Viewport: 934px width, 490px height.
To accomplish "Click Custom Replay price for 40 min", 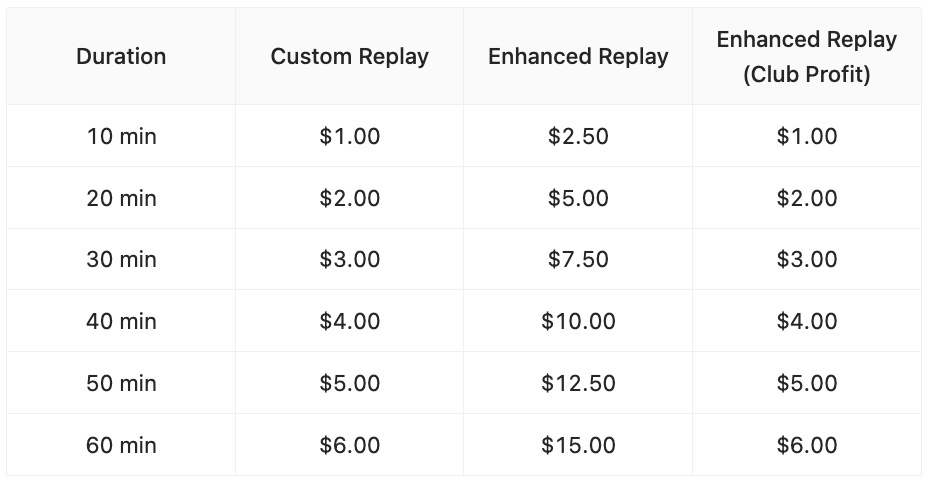I will (349, 322).
